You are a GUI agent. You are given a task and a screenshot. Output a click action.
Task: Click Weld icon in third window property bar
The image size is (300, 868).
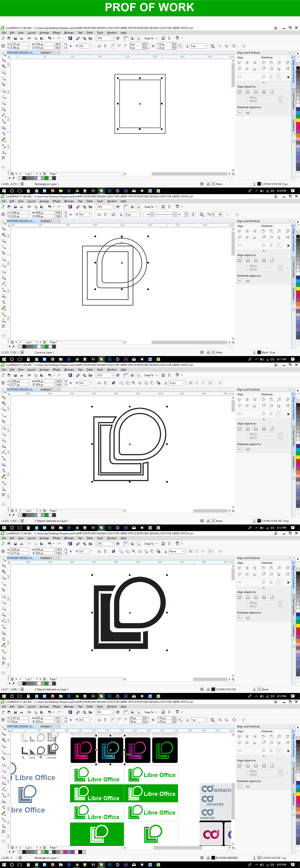pos(121,383)
